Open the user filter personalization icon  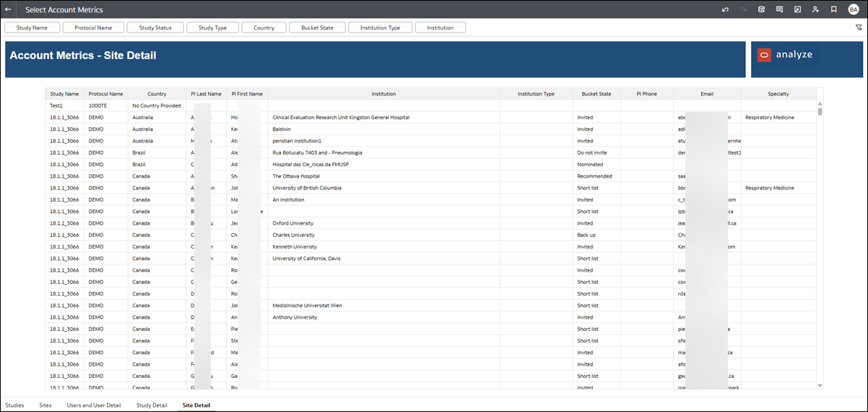[x=815, y=9]
